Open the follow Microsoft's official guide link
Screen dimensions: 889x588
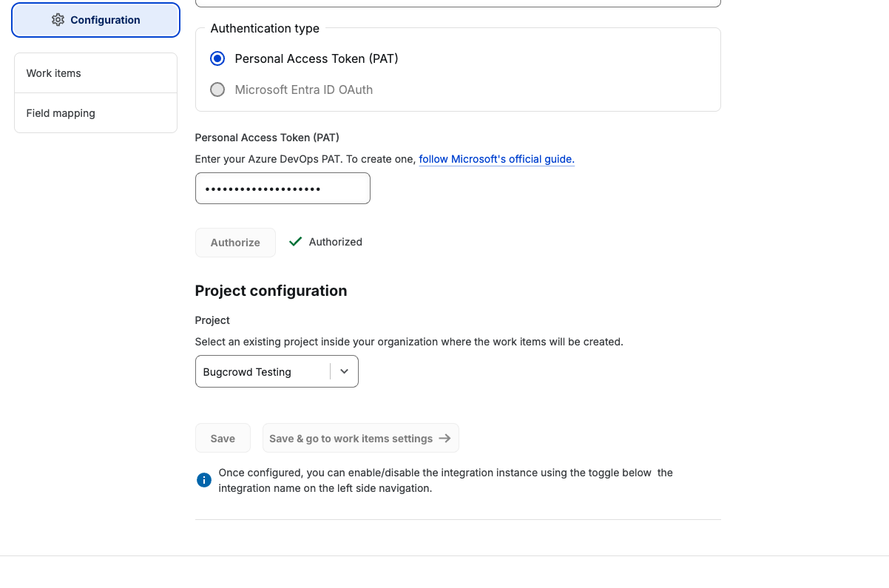496,159
